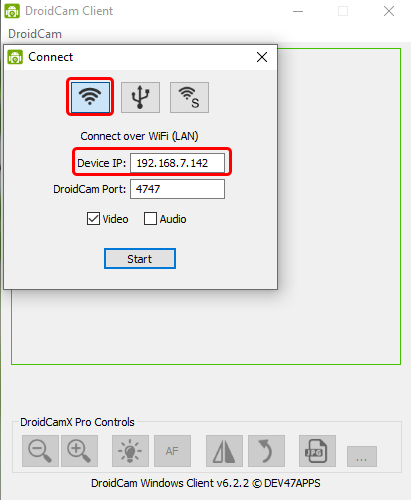The height and width of the screenshot is (500, 411).
Task: Toggle the LED flash lightbulb control
Action: pos(130,451)
